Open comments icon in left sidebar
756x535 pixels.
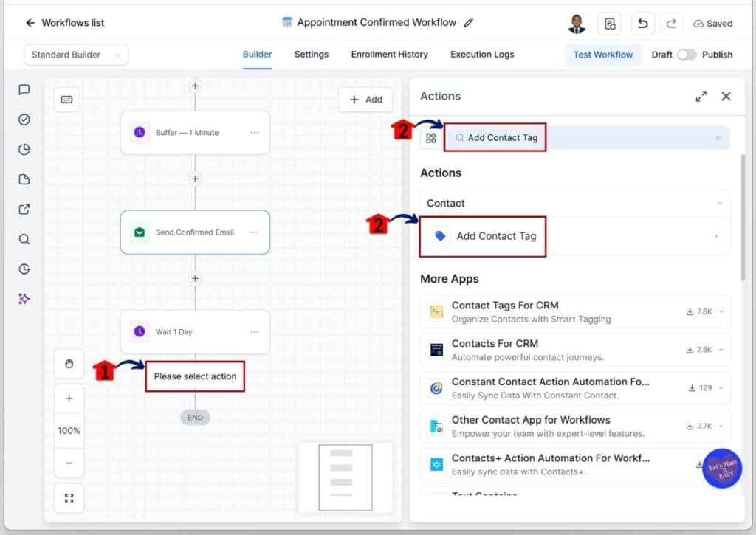point(24,89)
